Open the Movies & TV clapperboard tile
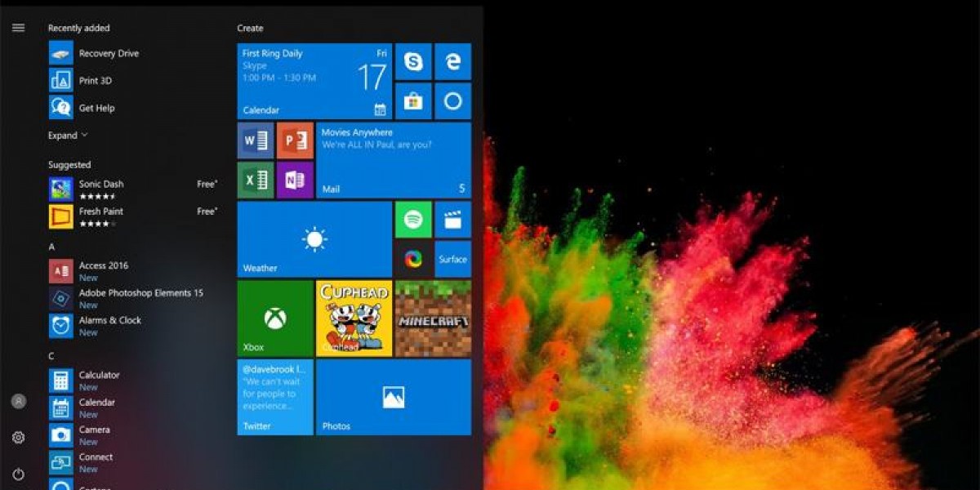 click(x=452, y=220)
